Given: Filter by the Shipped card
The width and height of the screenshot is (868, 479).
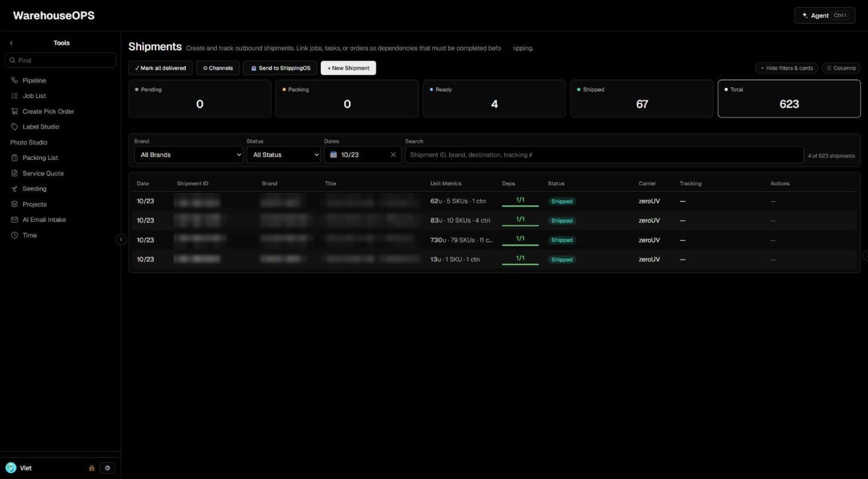Looking at the screenshot, I should (642, 99).
